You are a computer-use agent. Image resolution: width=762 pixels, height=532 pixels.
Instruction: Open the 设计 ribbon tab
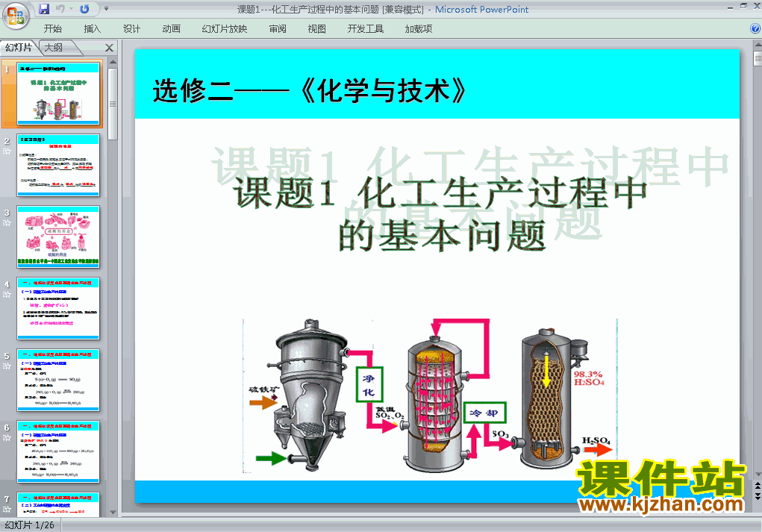(x=131, y=28)
